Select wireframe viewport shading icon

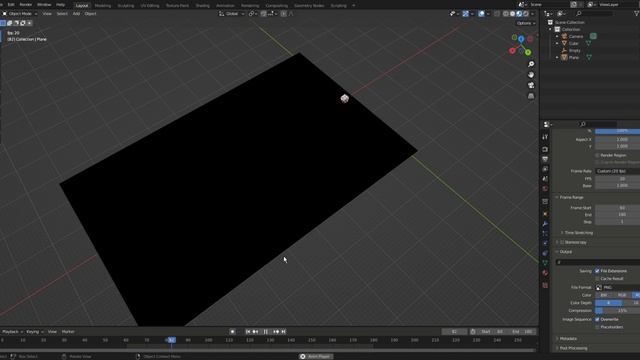pyautogui.click(x=506, y=13)
